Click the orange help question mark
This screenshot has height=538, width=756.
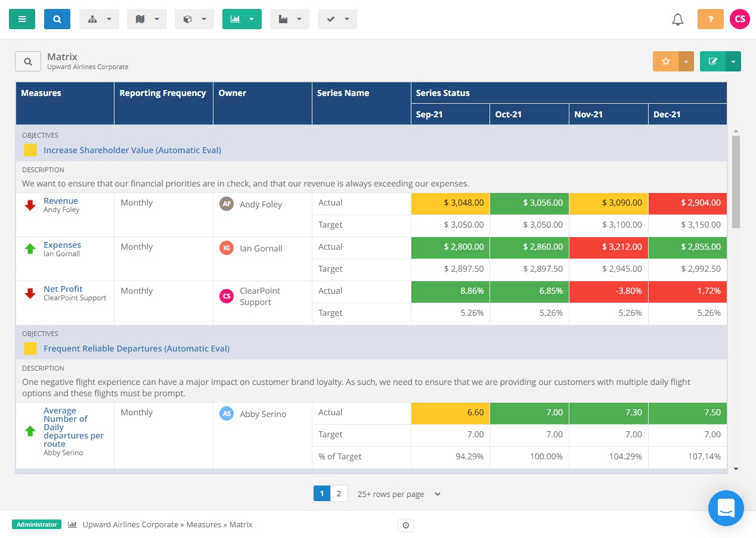(x=710, y=18)
